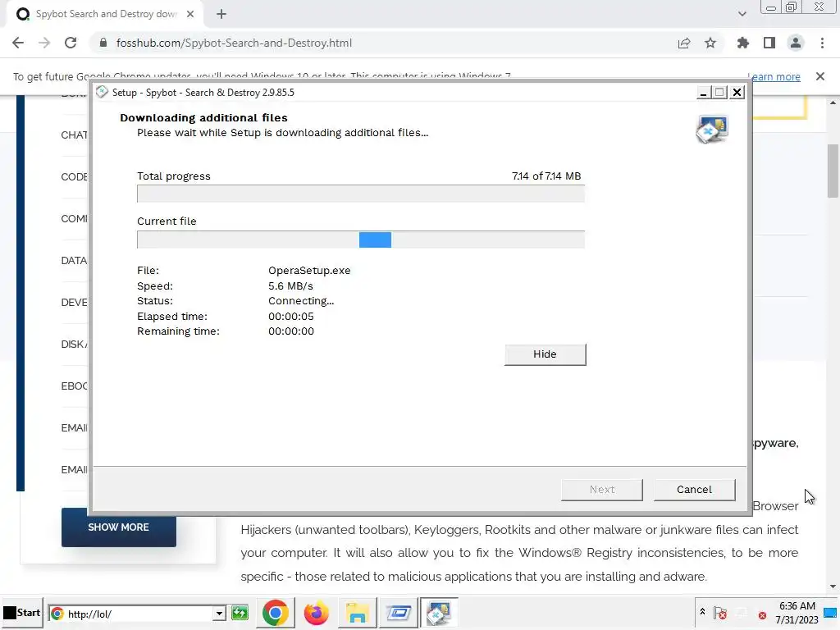Dismiss the Chrome update notification bar
The width and height of the screenshot is (840, 630).
(820, 76)
